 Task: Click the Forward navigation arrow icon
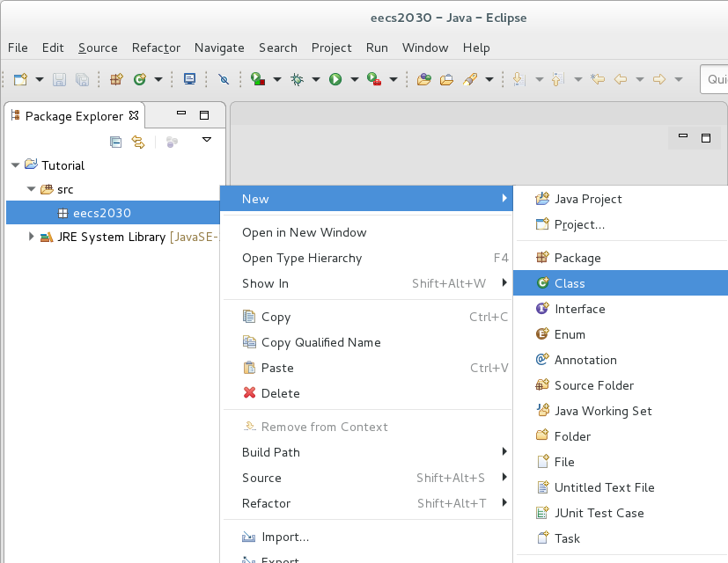click(659, 79)
